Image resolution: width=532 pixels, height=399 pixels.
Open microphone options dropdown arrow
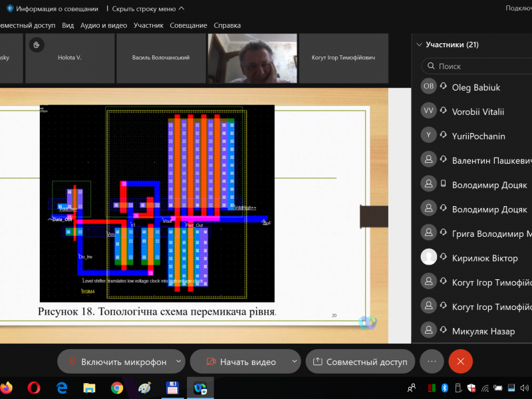click(x=178, y=362)
